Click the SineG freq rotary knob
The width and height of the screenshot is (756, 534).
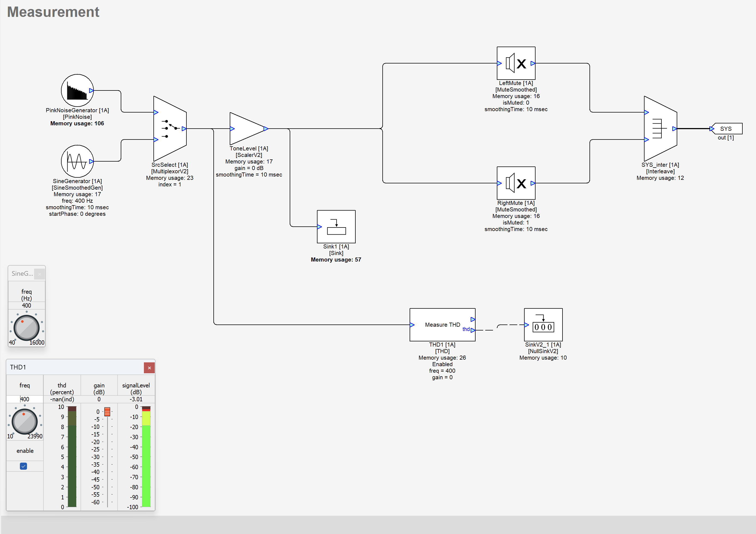click(26, 328)
